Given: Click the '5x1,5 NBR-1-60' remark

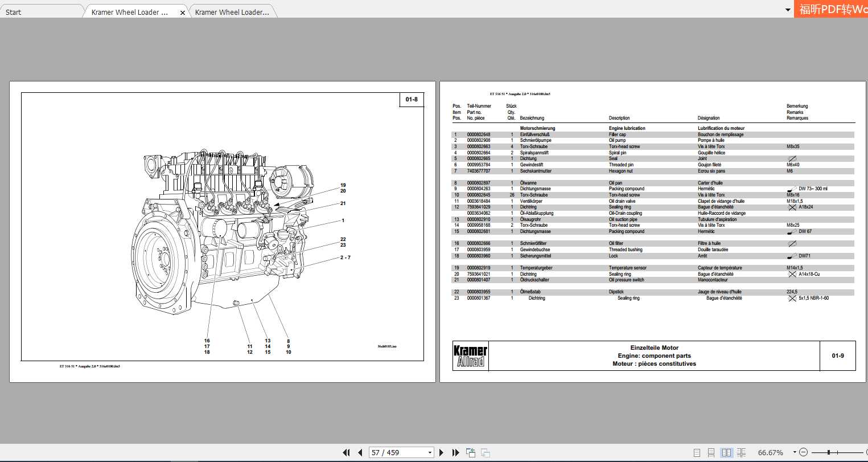Looking at the screenshot, I should click(814, 298).
